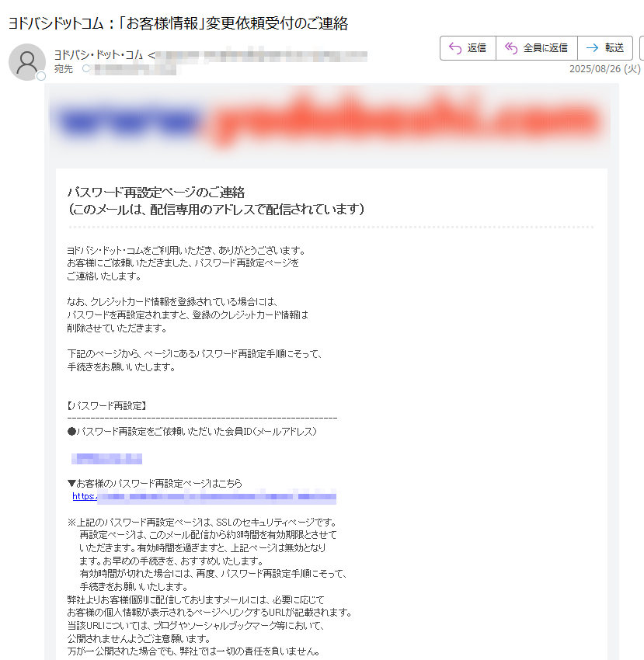Click the ▼お客様のパスワード再設定ページはこちら text
Viewport: 644px width, 660px height.
[x=155, y=483]
